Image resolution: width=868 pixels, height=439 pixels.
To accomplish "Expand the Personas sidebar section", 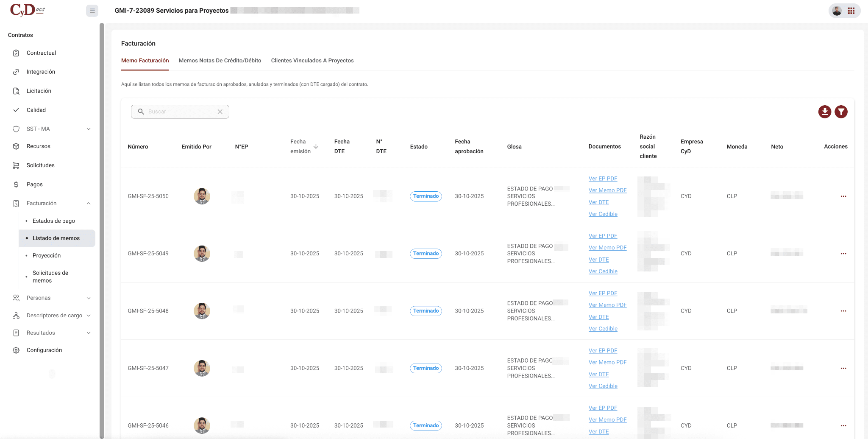I will 89,298.
